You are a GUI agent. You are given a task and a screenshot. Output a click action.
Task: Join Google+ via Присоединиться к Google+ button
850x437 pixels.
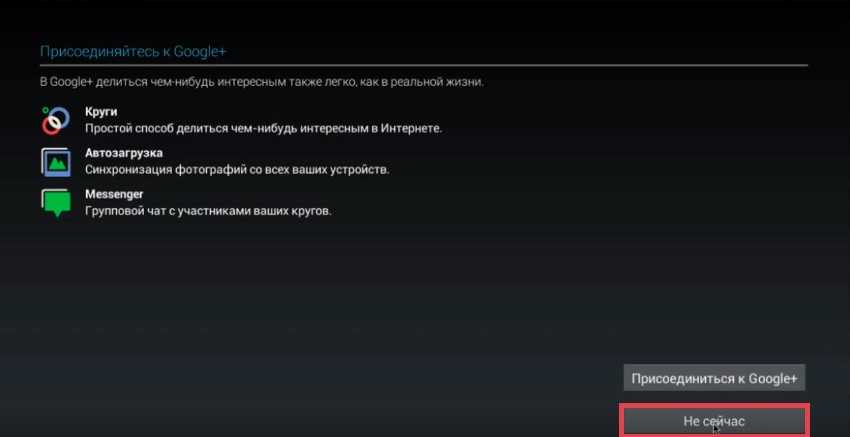(714, 378)
